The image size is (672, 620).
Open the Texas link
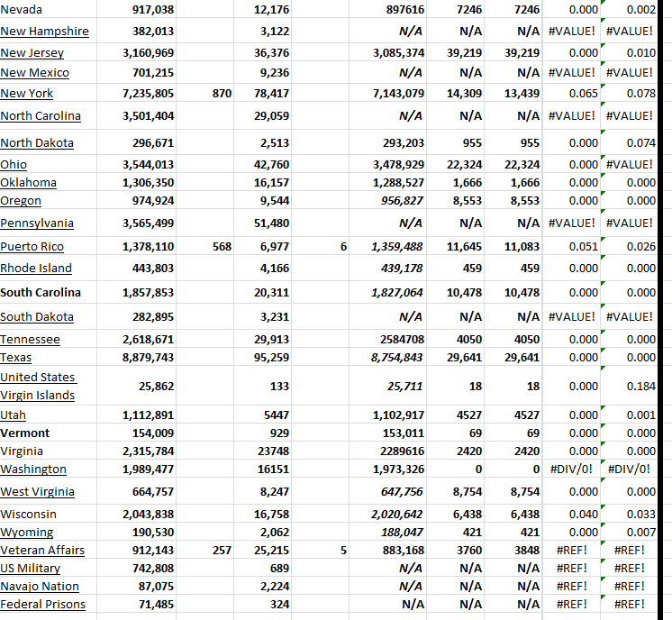point(16,358)
